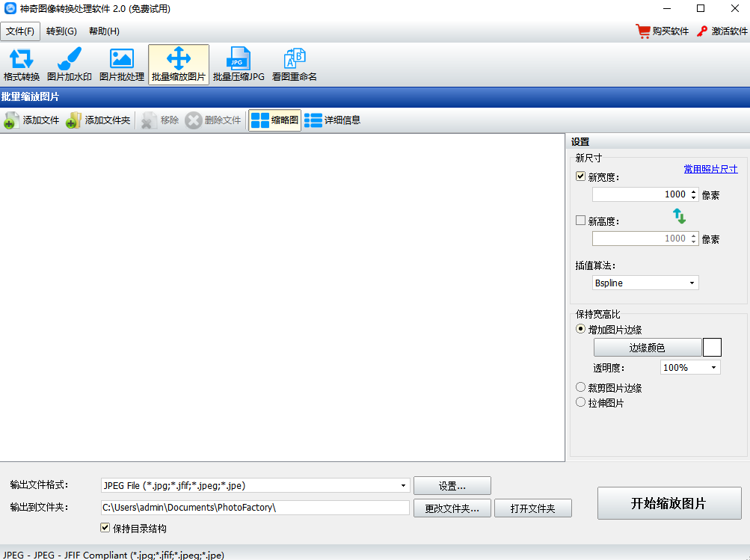Open the 转到(G) menu

pos(61,31)
